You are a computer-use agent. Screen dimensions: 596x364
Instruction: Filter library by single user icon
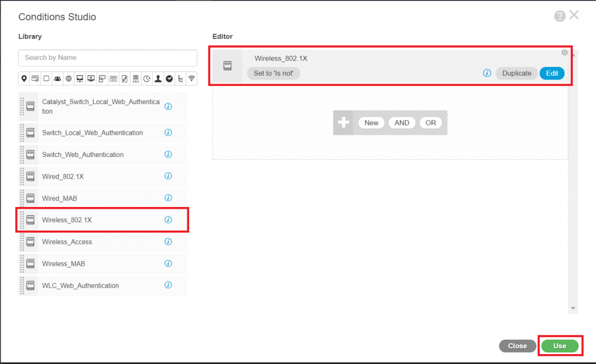click(x=158, y=78)
